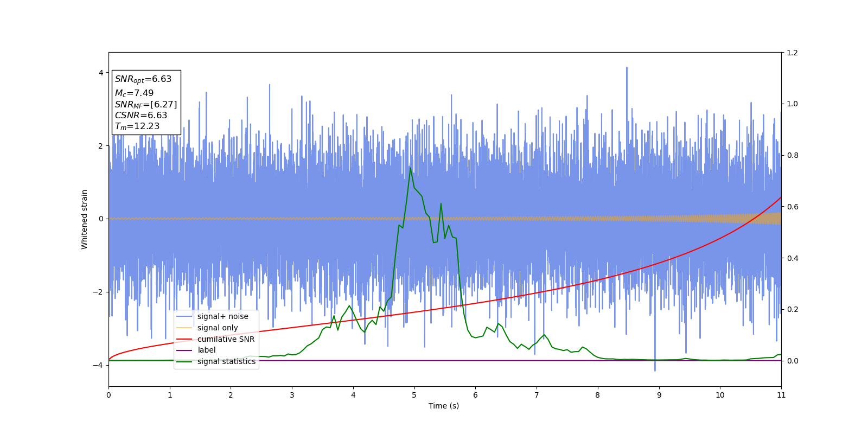
Task: Click the right y-axis tick label 0.0
Action: point(792,361)
